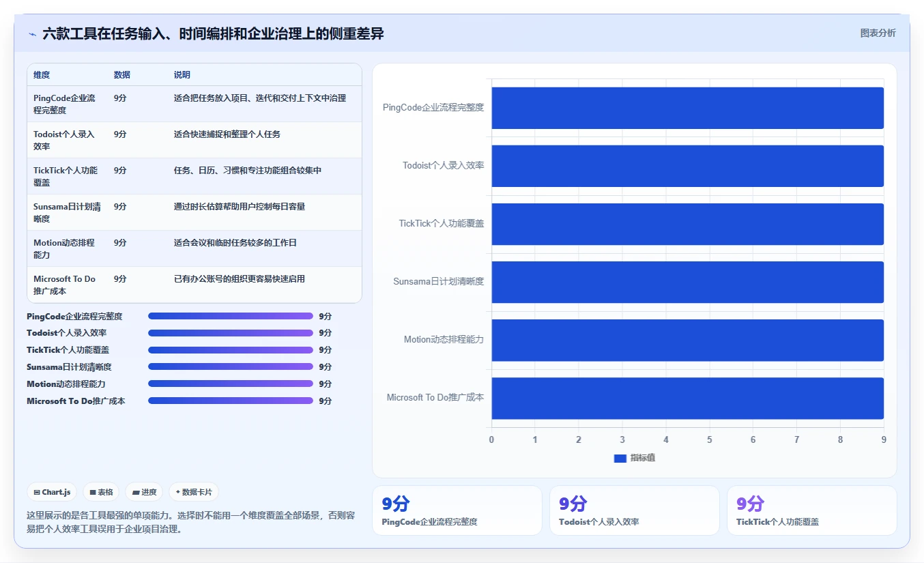Screen dimensions: 924x563
Task: Select the 数据卡片 tag
Action: (194, 492)
